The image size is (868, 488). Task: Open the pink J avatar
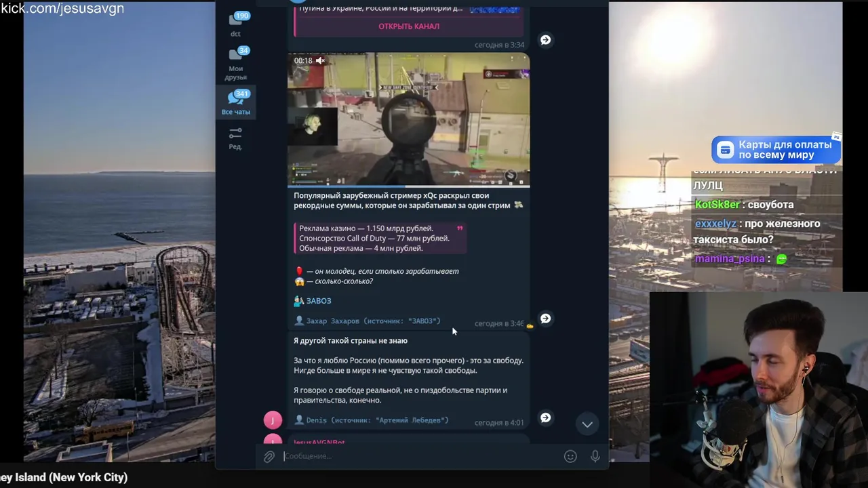pyautogui.click(x=273, y=420)
